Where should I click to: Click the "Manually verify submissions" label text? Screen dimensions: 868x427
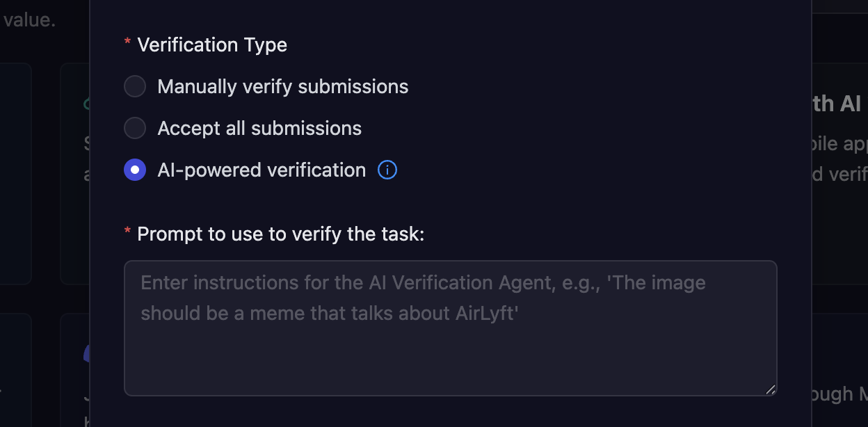[x=282, y=86]
